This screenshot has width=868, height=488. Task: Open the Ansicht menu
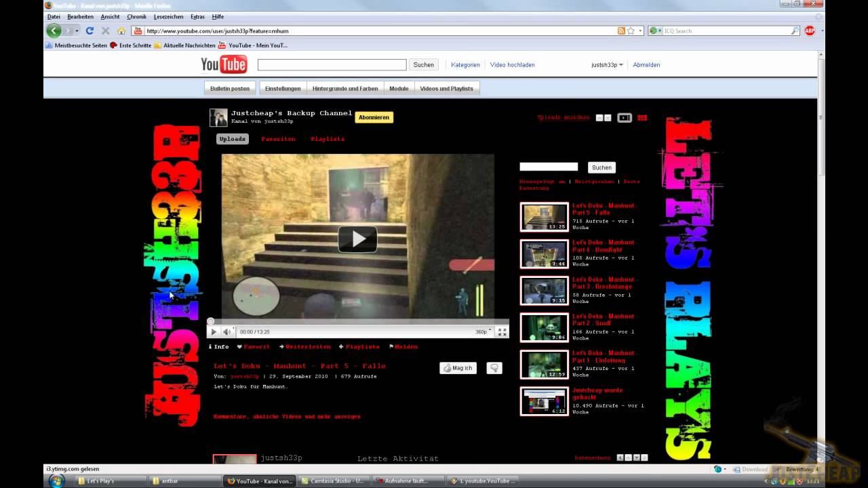click(110, 16)
